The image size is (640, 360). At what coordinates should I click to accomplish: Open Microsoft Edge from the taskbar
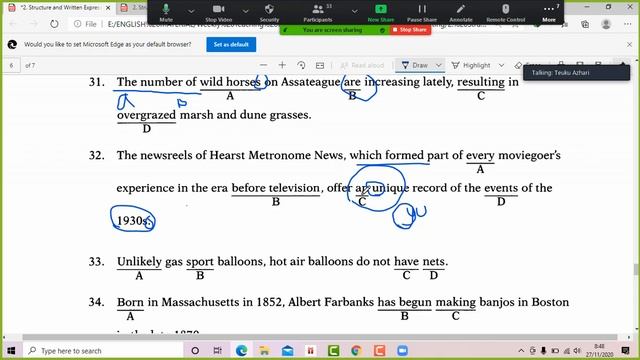pyautogui.click(x=241, y=351)
